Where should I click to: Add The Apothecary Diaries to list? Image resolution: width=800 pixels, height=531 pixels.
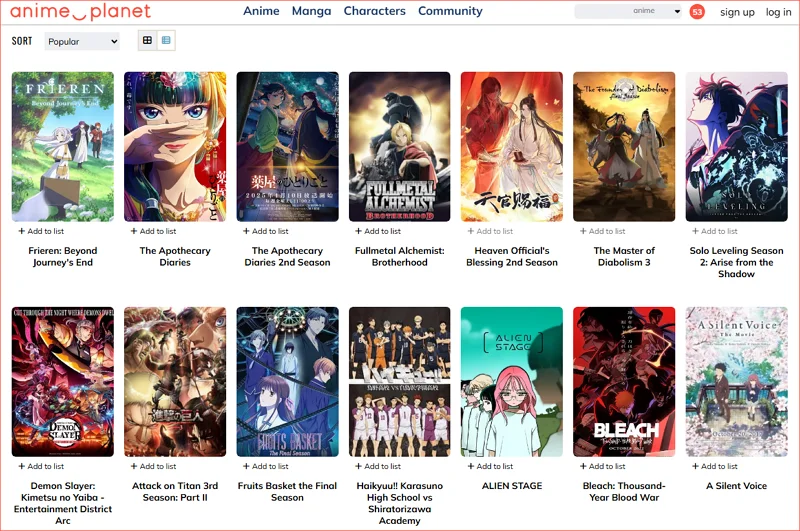point(154,231)
